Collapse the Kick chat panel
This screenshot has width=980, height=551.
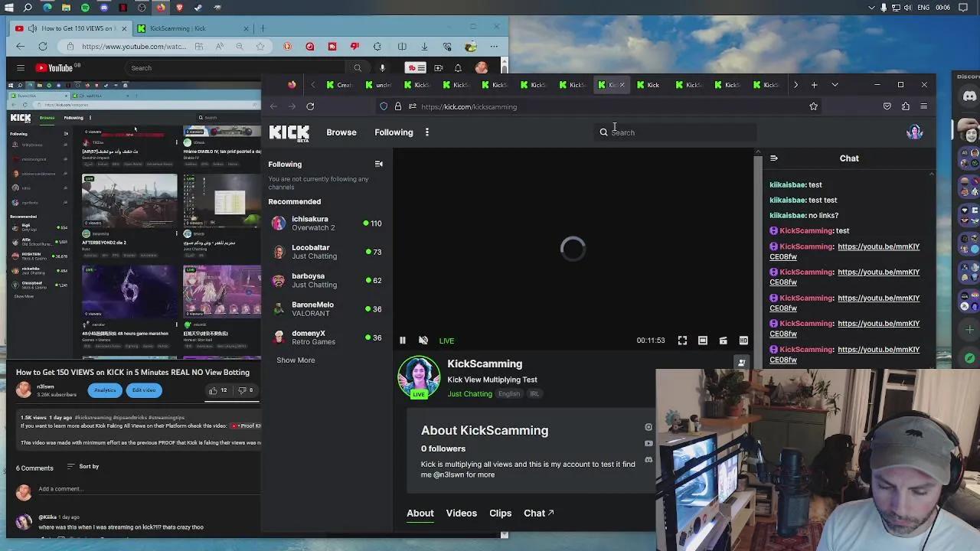[x=774, y=158]
